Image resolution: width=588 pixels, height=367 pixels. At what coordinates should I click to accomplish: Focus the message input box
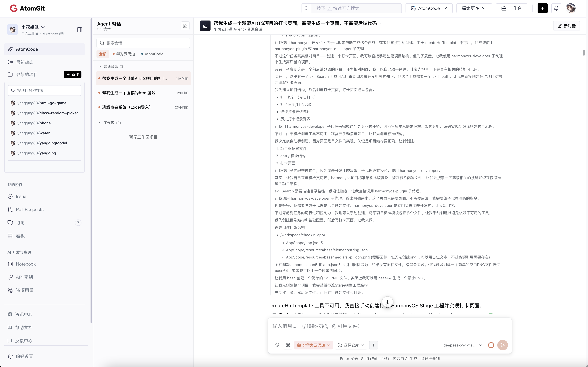(390, 326)
